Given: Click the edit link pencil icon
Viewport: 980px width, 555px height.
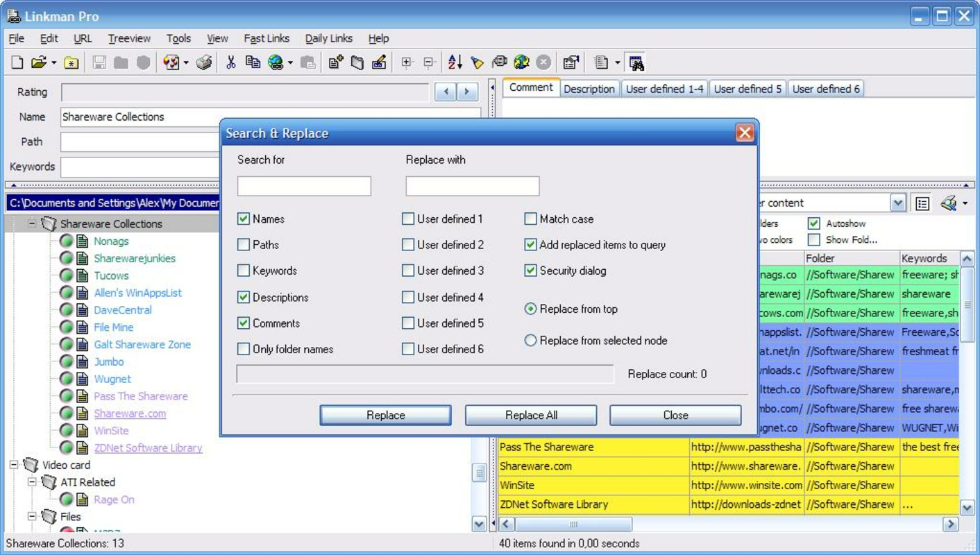Looking at the screenshot, I should [379, 62].
